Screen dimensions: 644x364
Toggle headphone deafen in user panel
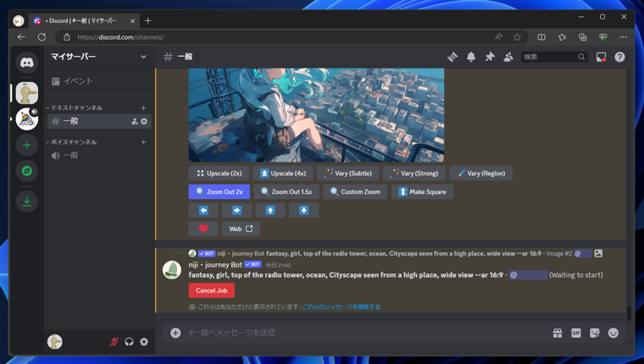point(129,341)
